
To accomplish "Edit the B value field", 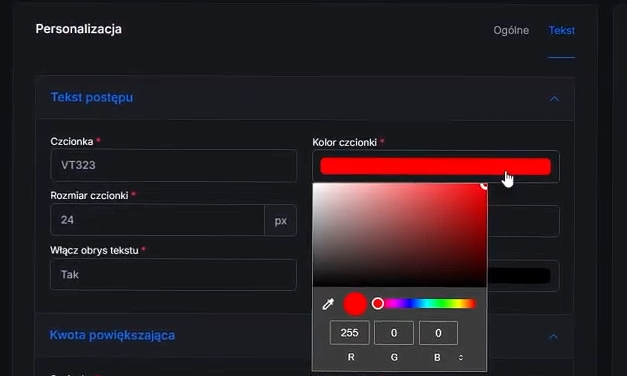I will tap(438, 333).
